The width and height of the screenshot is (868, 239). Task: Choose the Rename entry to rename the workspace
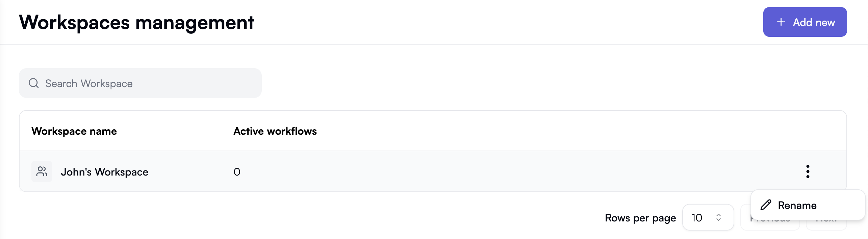797,205
